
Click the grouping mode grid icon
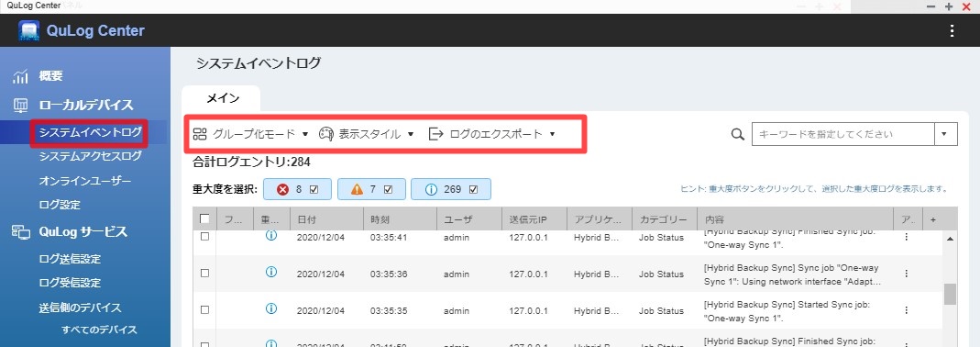point(199,133)
